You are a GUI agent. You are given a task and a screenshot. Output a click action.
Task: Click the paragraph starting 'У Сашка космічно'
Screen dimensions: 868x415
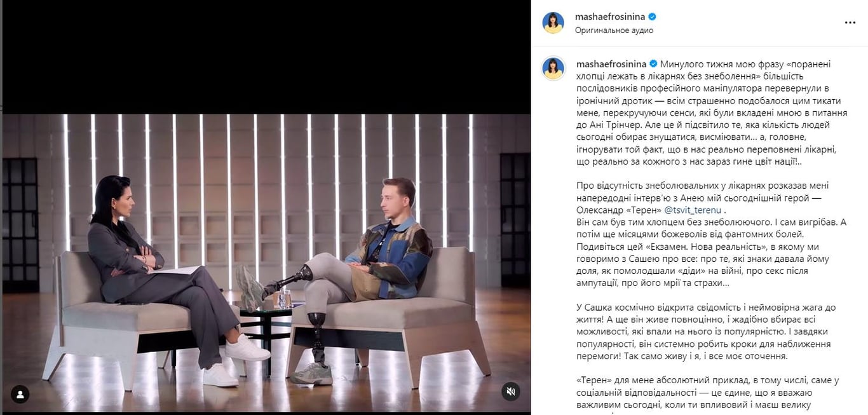(712, 332)
